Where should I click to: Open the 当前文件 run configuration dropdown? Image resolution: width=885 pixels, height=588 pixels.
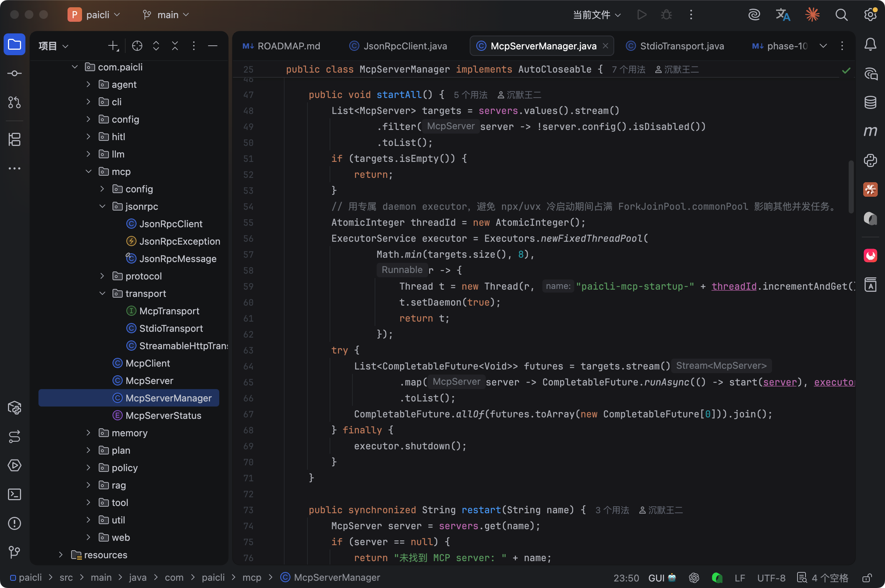tap(597, 15)
